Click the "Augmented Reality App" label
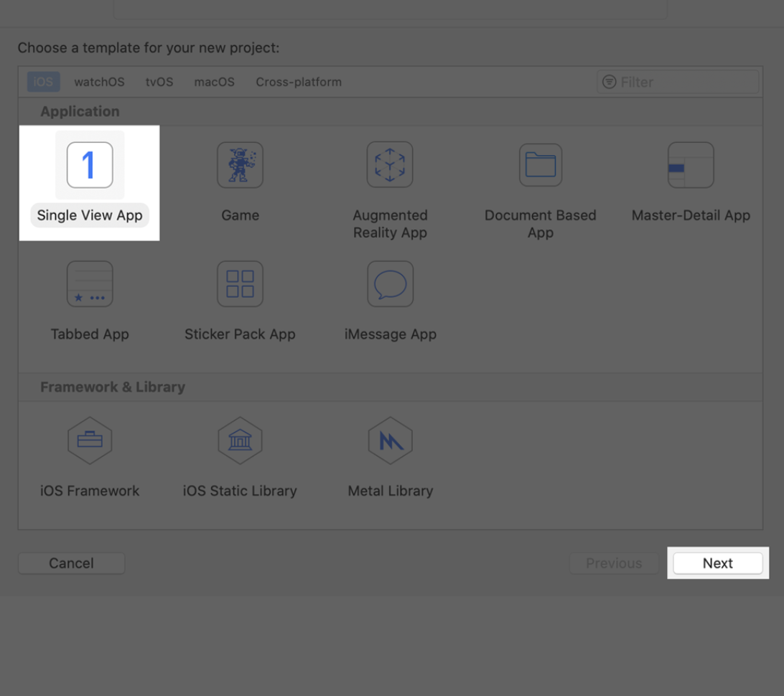The width and height of the screenshot is (784, 696). pyautogui.click(x=391, y=224)
